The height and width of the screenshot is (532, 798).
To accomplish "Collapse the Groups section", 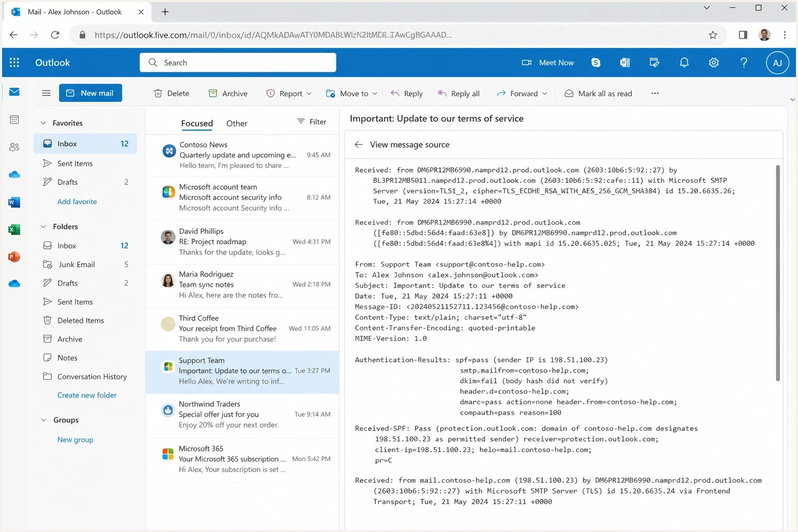I will pyautogui.click(x=43, y=420).
